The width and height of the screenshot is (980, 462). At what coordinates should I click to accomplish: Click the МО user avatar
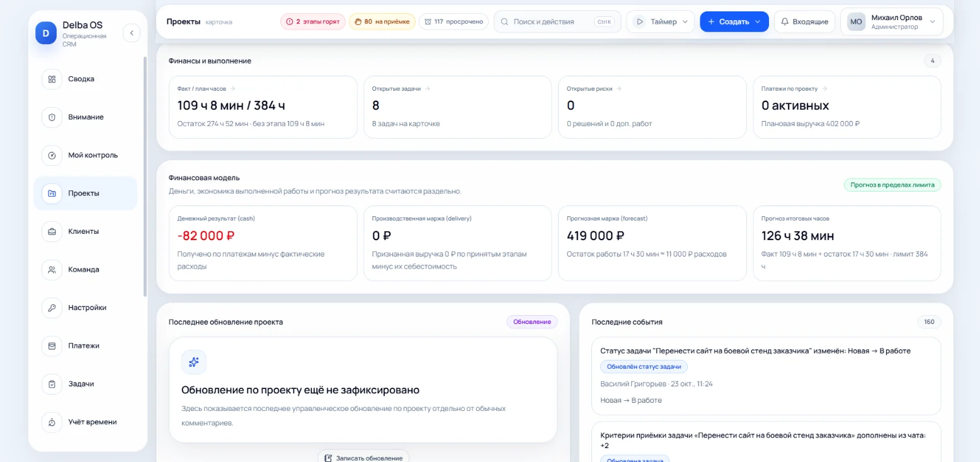pyautogui.click(x=856, y=21)
